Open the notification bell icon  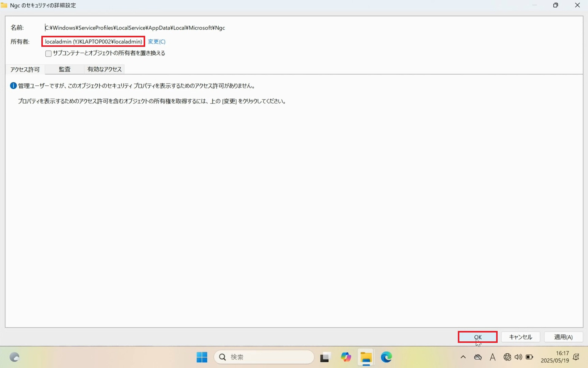[576, 357]
